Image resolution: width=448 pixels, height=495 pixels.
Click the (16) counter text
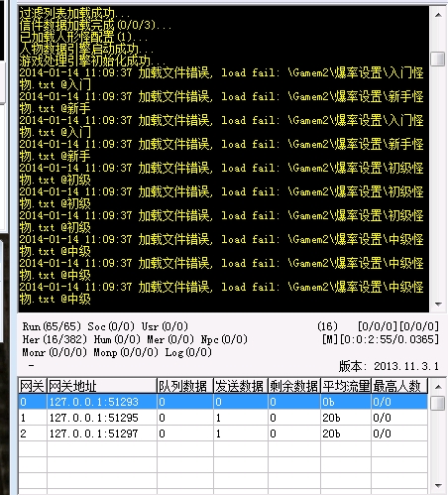(x=327, y=326)
